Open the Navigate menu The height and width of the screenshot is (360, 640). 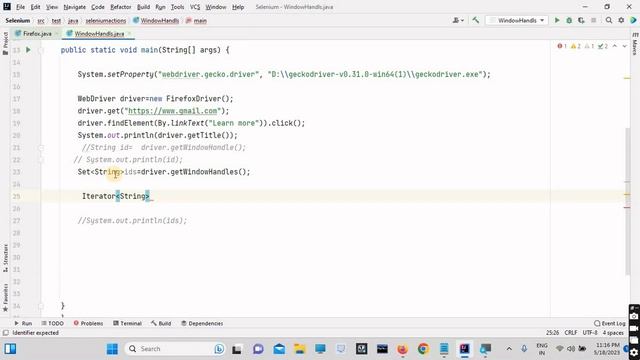click(x=75, y=7)
